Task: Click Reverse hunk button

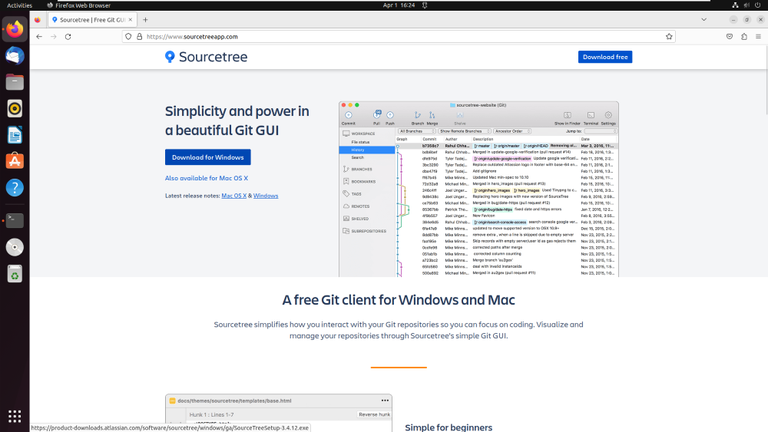Action: pos(374,414)
